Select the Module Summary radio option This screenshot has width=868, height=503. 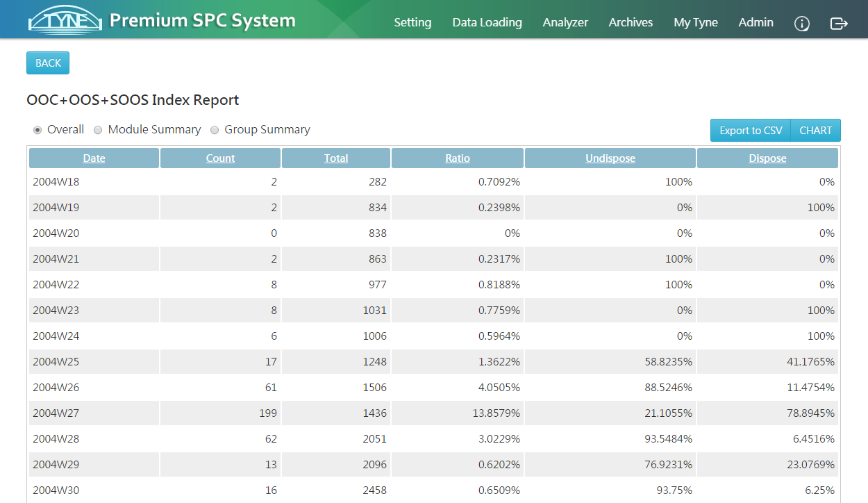click(x=98, y=130)
